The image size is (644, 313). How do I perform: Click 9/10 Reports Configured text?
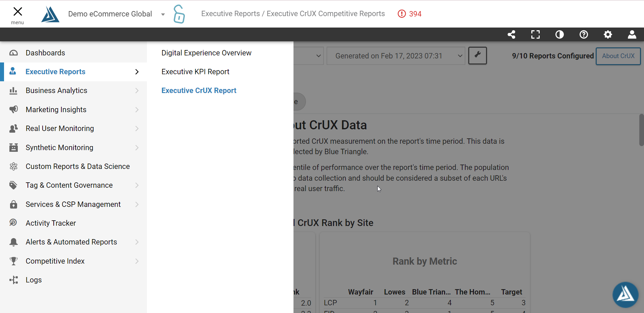click(x=553, y=56)
